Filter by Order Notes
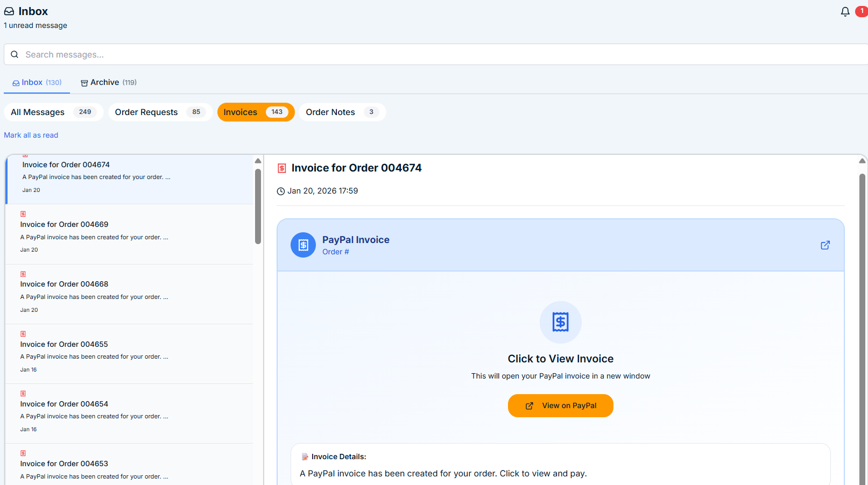The height and width of the screenshot is (485, 868). pyautogui.click(x=342, y=112)
